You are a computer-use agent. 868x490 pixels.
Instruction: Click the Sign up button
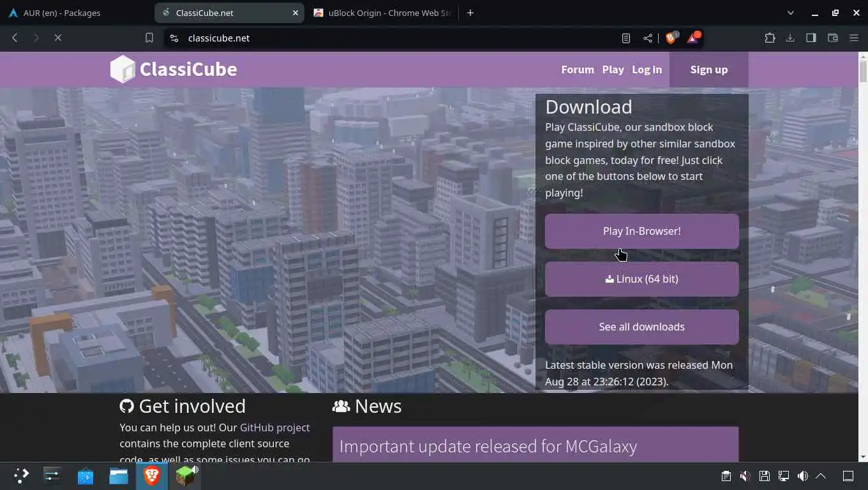coord(708,70)
